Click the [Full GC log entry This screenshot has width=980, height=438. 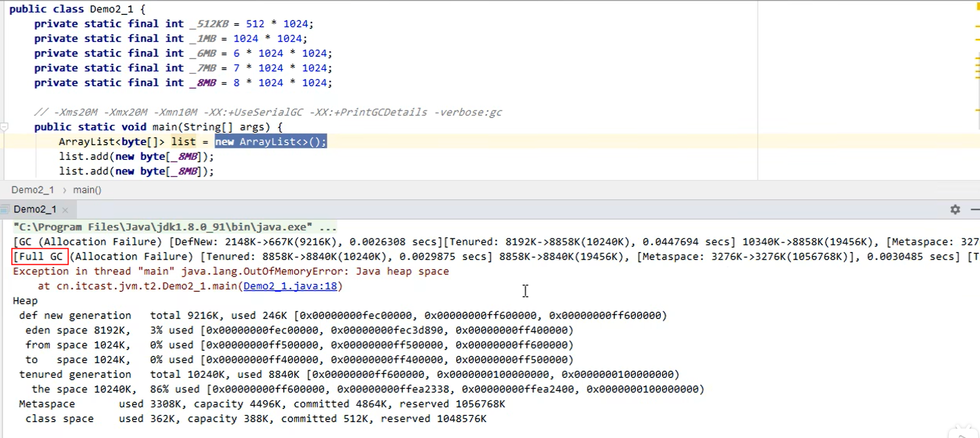pos(40,257)
